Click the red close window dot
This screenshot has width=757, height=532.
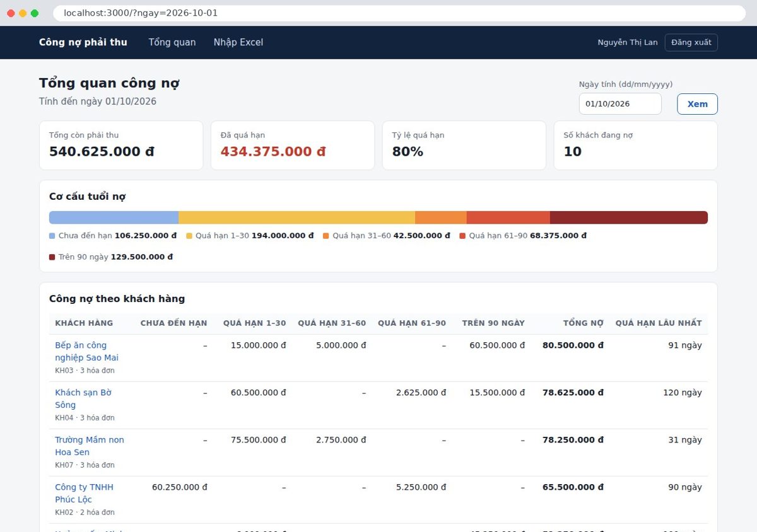[11, 13]
